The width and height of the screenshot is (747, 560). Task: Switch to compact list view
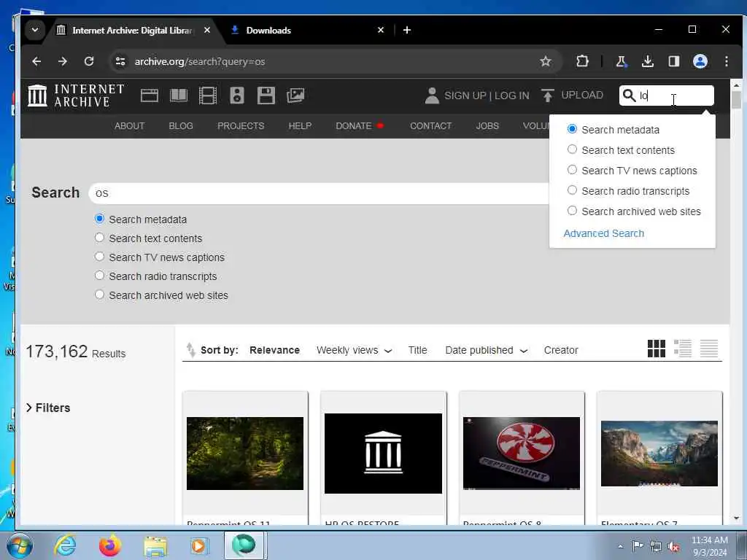click(708, 349)
